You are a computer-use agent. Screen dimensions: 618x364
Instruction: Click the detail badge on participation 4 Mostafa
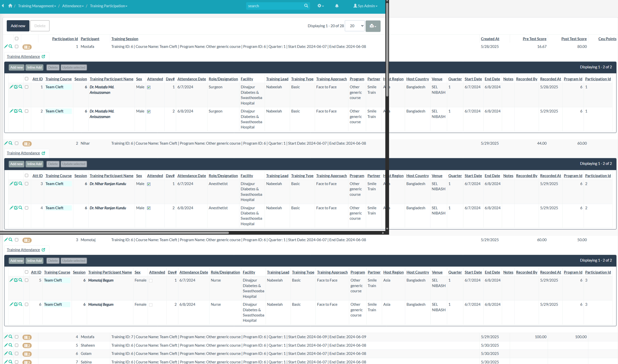coord(27,337)
